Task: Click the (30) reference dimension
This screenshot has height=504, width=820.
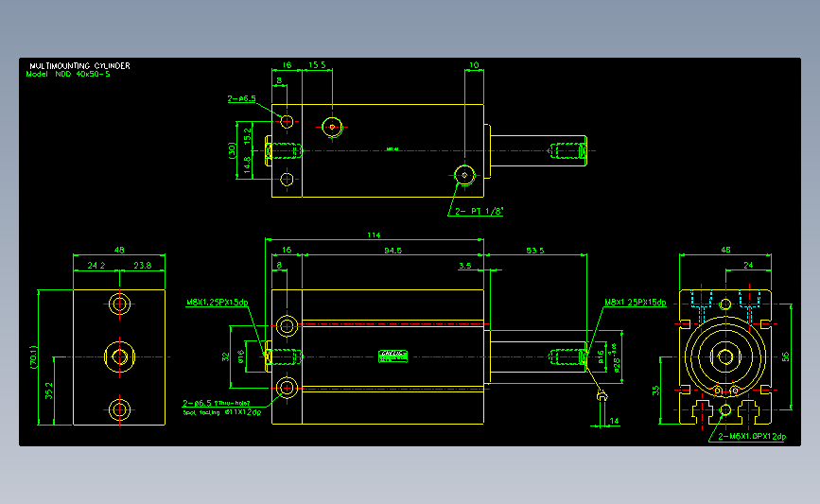Action: [x=232, y=150]
